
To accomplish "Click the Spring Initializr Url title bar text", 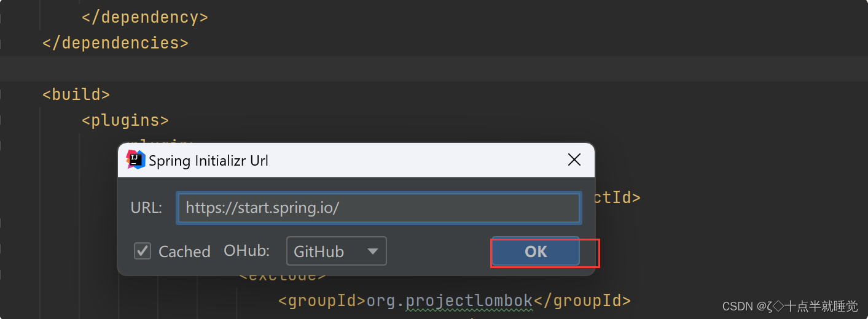I will (x=208, y=161).
